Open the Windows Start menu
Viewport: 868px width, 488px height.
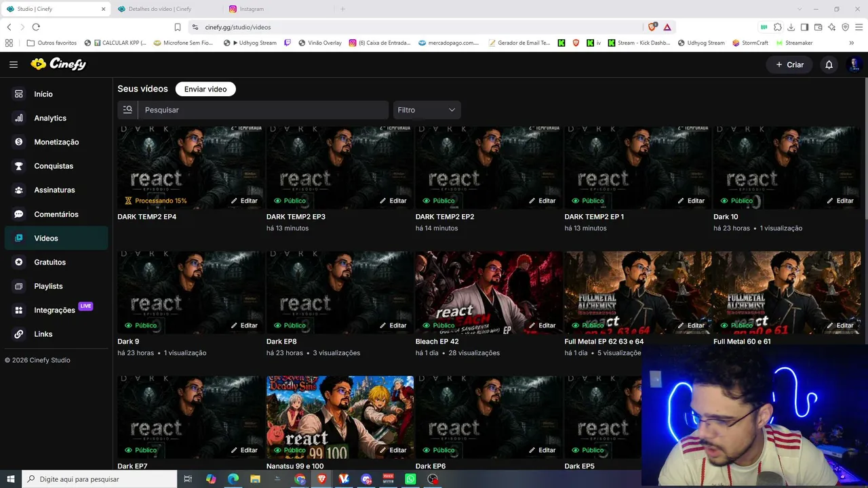pos(11,479)
